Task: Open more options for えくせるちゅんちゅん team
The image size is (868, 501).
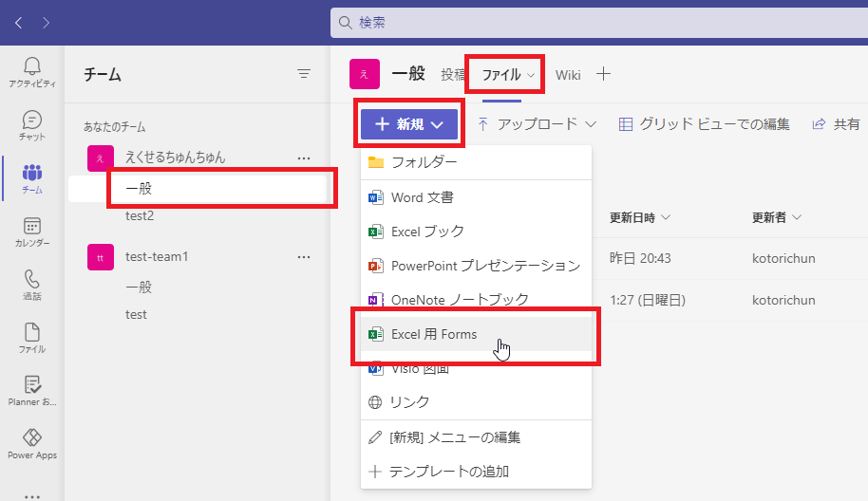Action: pyautogui.click(x=303, y=158)
